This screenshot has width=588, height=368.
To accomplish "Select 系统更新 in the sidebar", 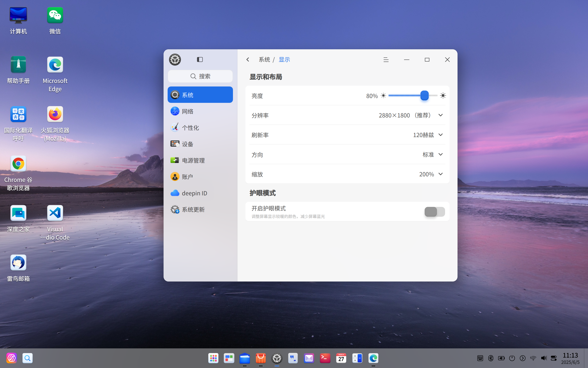I will point(200,209).
